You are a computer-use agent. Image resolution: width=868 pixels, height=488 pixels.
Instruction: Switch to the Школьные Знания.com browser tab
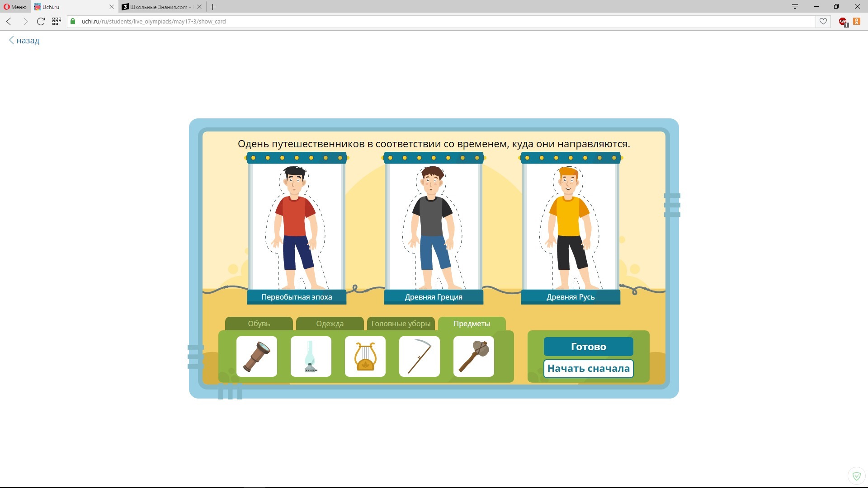coord(158,7)
